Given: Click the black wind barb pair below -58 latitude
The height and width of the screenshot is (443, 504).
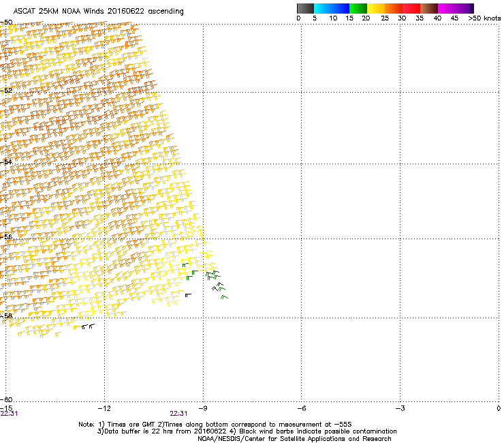Looking at the screenshot, I should [88, 326].
